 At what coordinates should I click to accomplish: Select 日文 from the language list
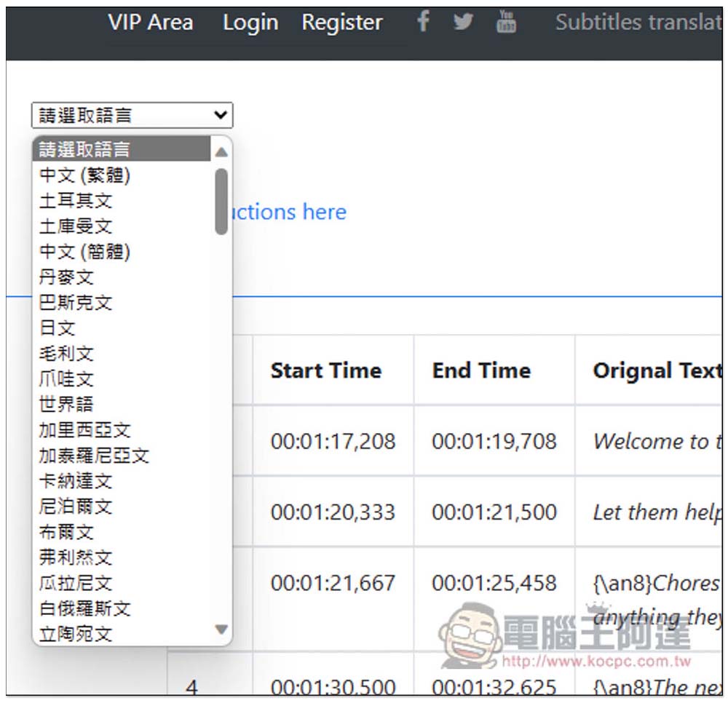(x=121, y=328)
